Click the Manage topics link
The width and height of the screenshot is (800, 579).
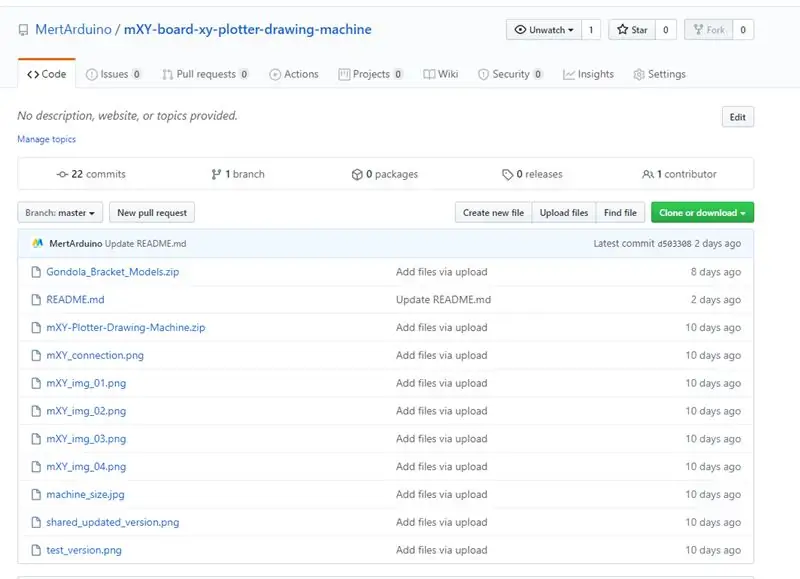pyautogui.click(x=46, y=139)
